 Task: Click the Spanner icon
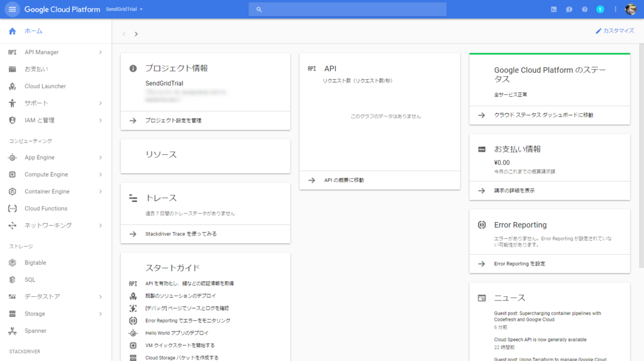coord(13,331)
